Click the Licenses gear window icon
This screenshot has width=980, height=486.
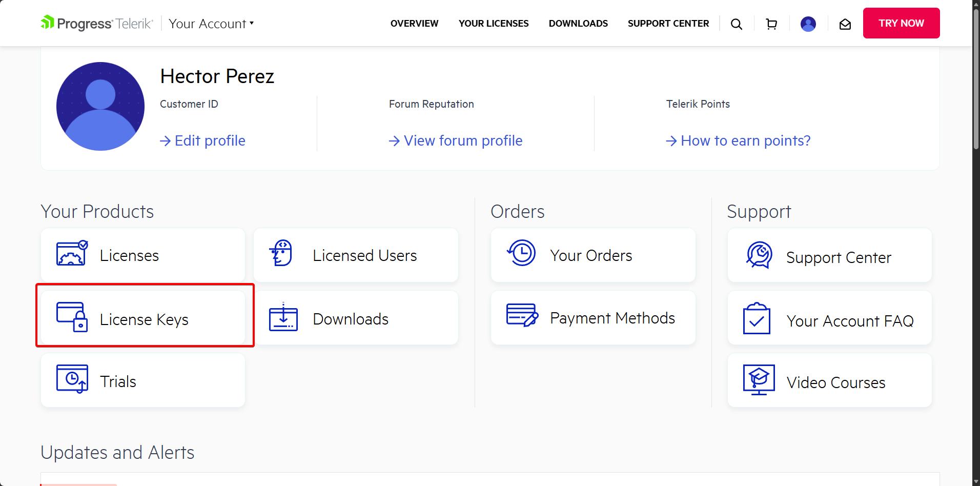click(x=72, y=253)
